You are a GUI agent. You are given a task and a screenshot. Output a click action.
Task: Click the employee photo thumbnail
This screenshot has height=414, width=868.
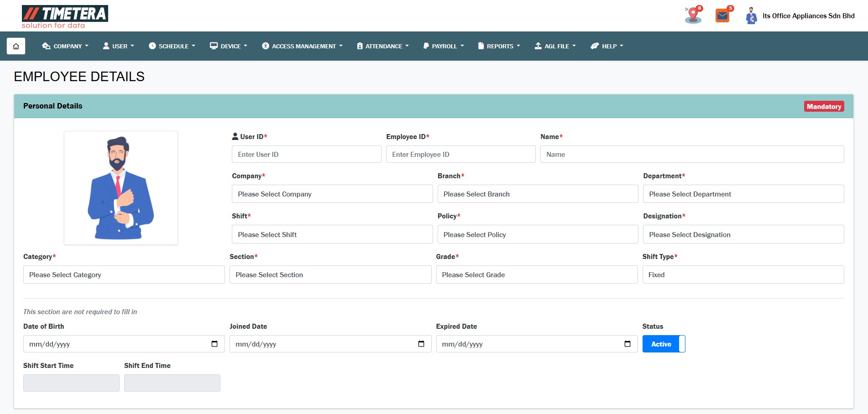point(121,188)
